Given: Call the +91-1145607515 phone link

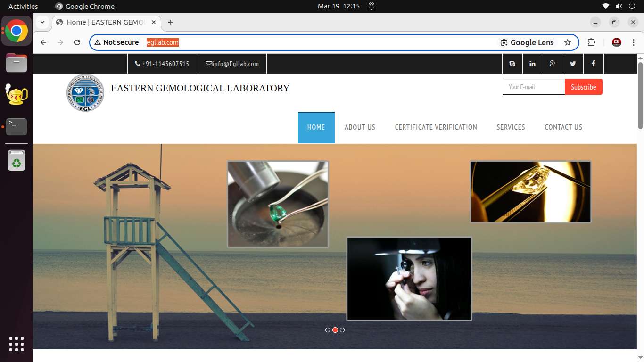Looking at the screenshot, I should pos(162,64).
